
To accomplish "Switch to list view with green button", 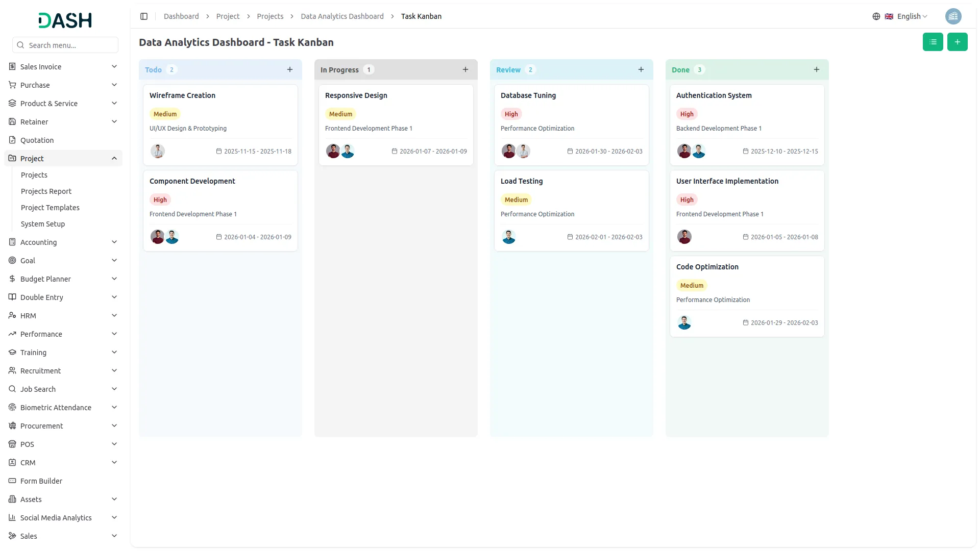I will (933, 42).
